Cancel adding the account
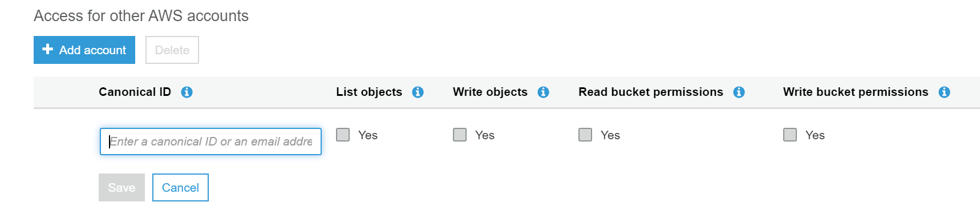Viewport: 980px width, 214px height. click(x=180, y=187)
